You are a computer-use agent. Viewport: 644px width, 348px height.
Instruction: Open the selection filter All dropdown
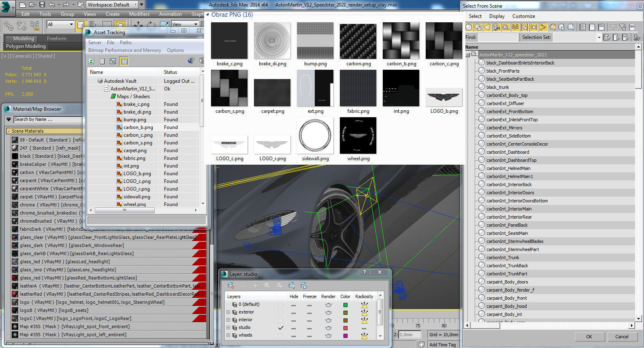61,24
